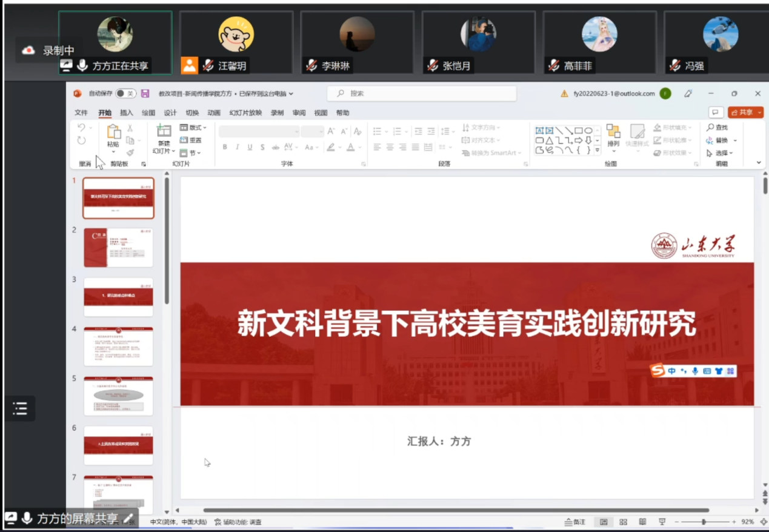Open the comments pane icon
The image size is (769, 532).
(x=716, y=112)
